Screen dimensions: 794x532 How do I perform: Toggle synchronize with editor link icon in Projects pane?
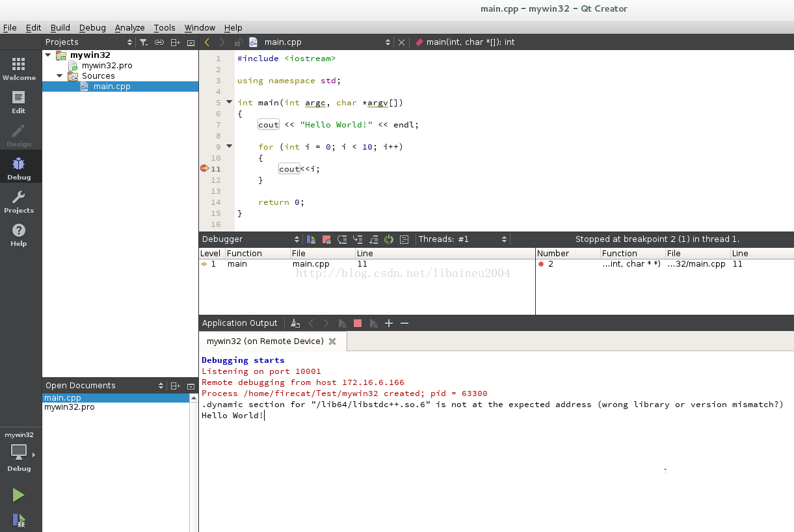[x=159, y=42]
